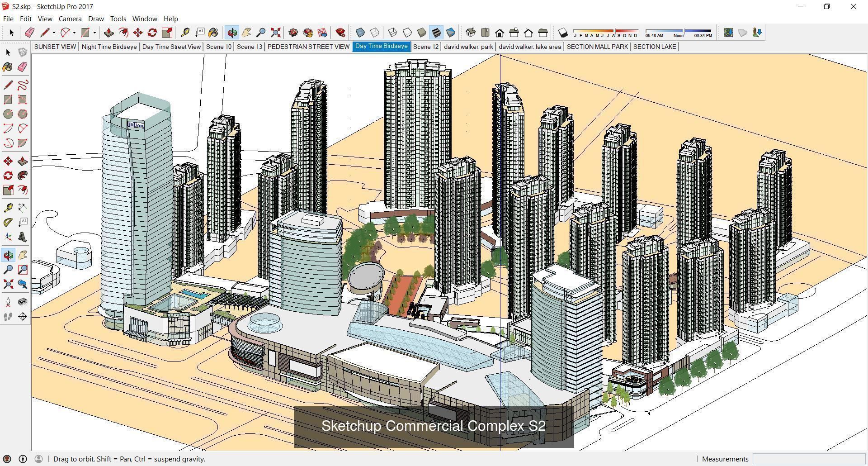
Task: Select the Scale tool in top toolbar
Action: click(167, 33)
